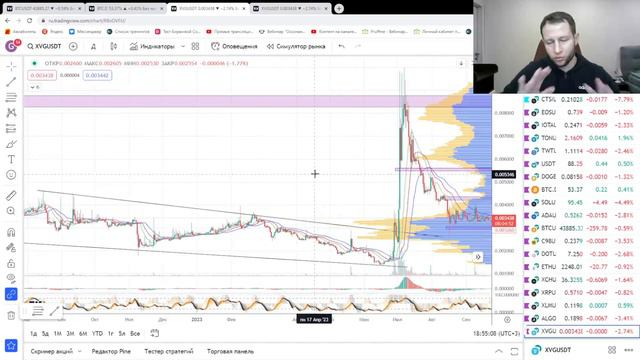The height and width of the screenshot is (360, 640).
Task: Open the favorites star toolbar
Action: 11,346
